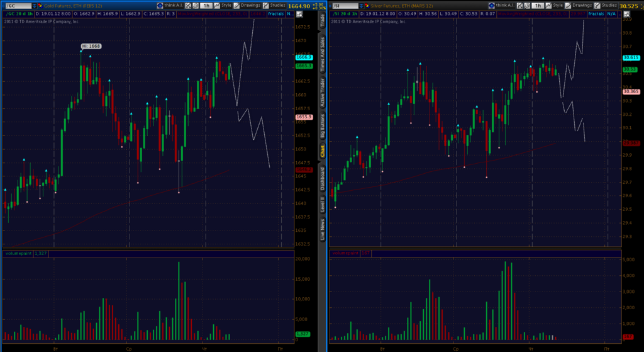Click the 'Gold Futures, ETH (FEBS 12)' title
Viewport: 644px width, 352px height.
coord(74,6)
